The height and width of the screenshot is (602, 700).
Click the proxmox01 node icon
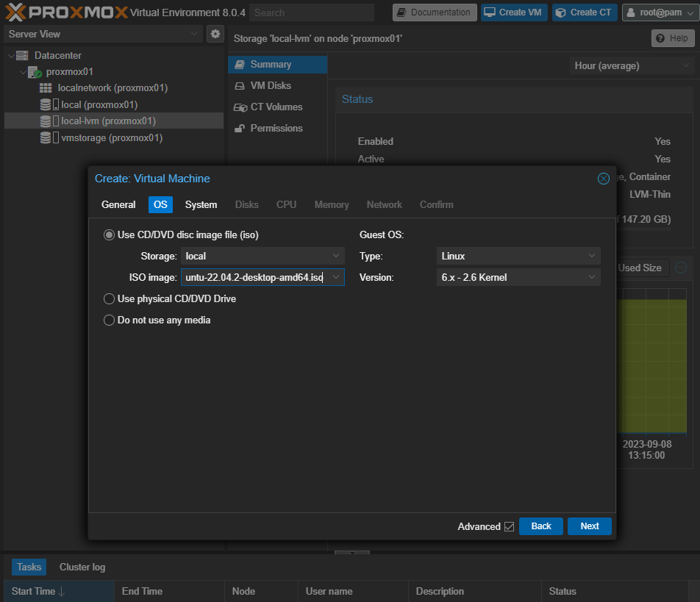(x=35, y=72)
